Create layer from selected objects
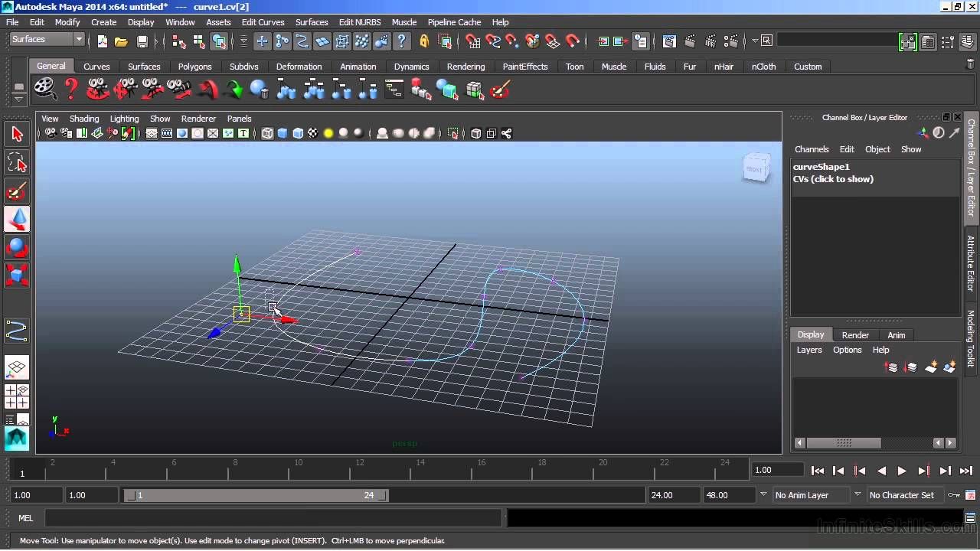The width and height of the screenshot is (980, 551). (949, 367)
